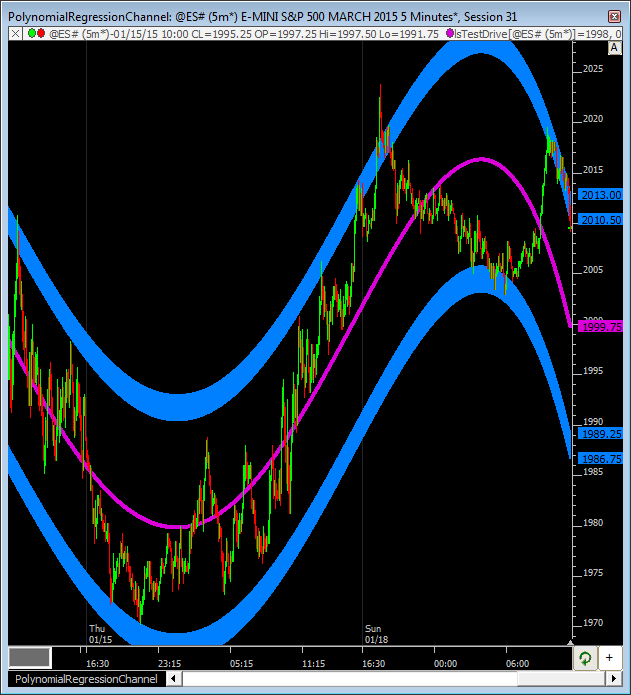
Task: Click the red circle status dot
Action: pos(41,33)
